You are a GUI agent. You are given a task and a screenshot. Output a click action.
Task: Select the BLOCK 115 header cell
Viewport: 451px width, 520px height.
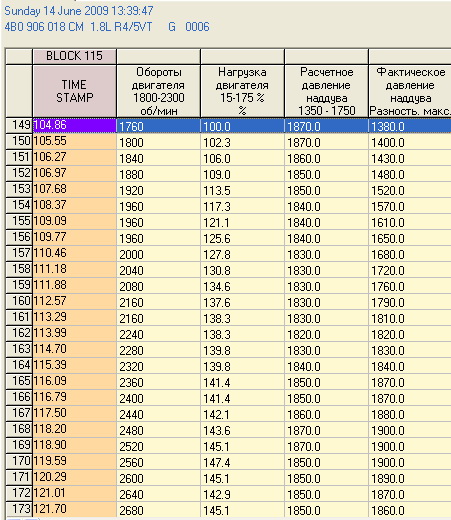point(74,56)
